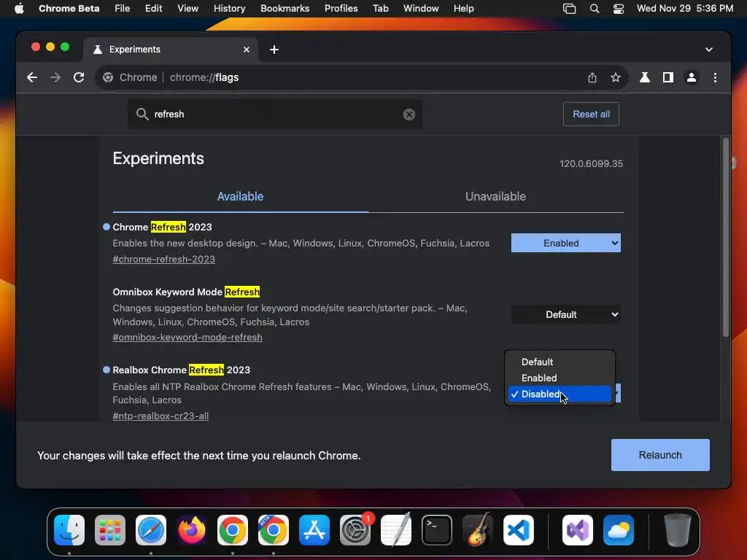Viewport: 747px width, 560px height.
Task: Click the version number 120.0.6099.35
Action: click(x=591, y=163)
